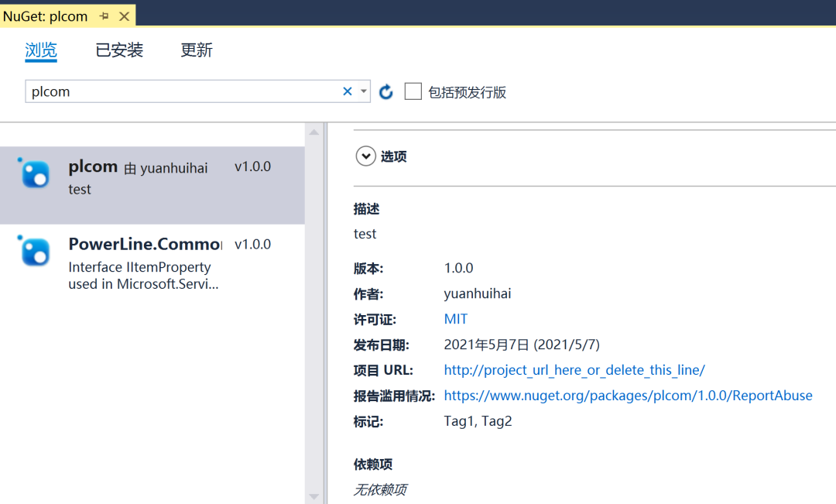836x504 pixels.
Task: Click the Interface IItemProperty description text
Action: pos(143,276)
